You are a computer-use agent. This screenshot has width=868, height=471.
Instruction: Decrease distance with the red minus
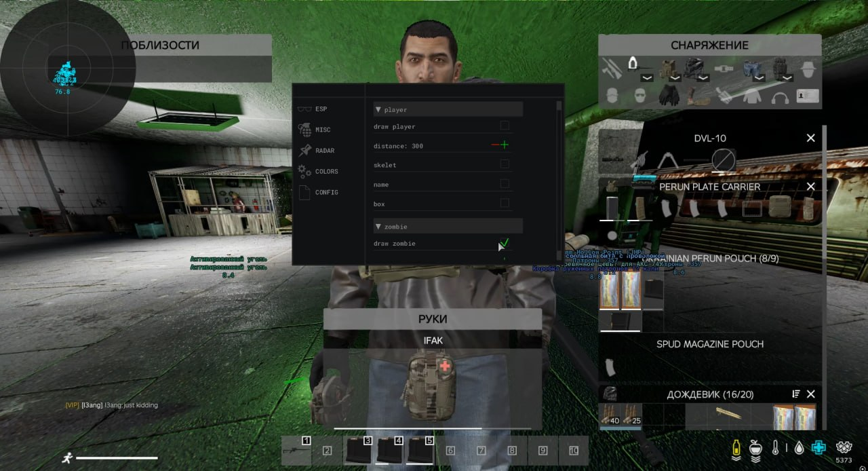[495, 145]
